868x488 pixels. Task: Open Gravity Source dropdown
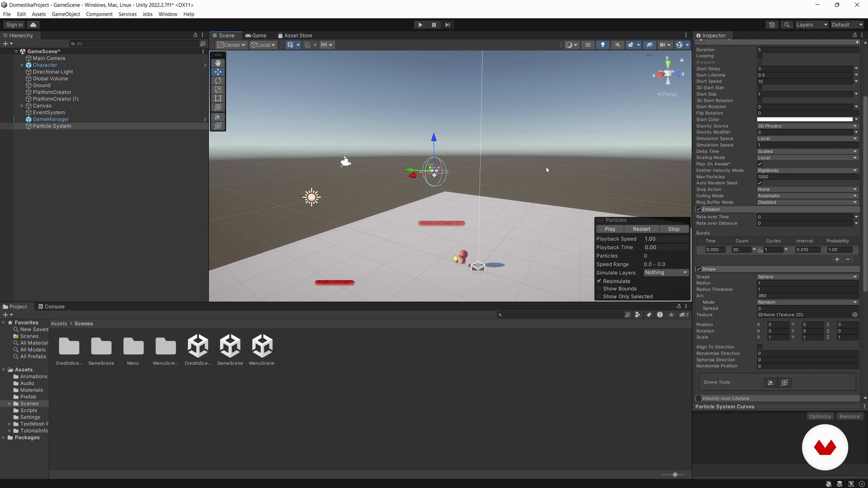[807, 126]
